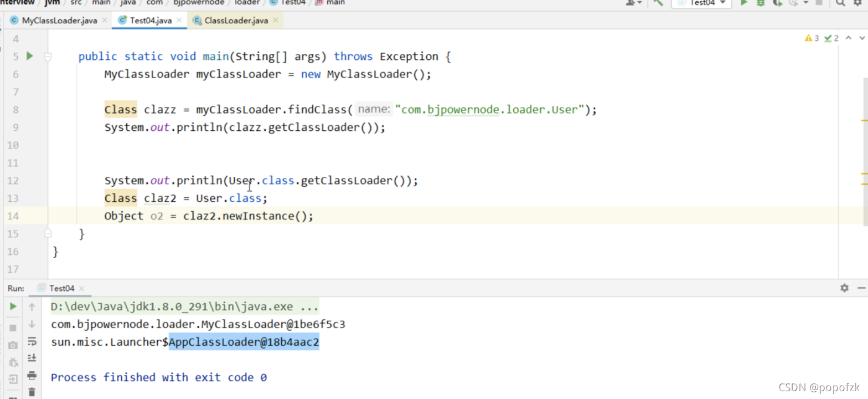Start debugging with the green bug icon
This screenshot has width=868, height=399.
coord(761,3)
